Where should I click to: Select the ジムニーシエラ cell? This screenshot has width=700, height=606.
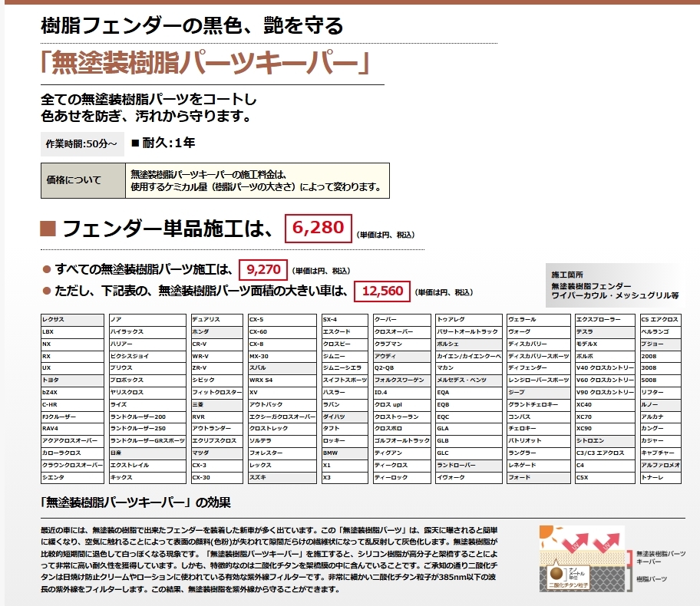pyautogui.click(x=344, y=367)
